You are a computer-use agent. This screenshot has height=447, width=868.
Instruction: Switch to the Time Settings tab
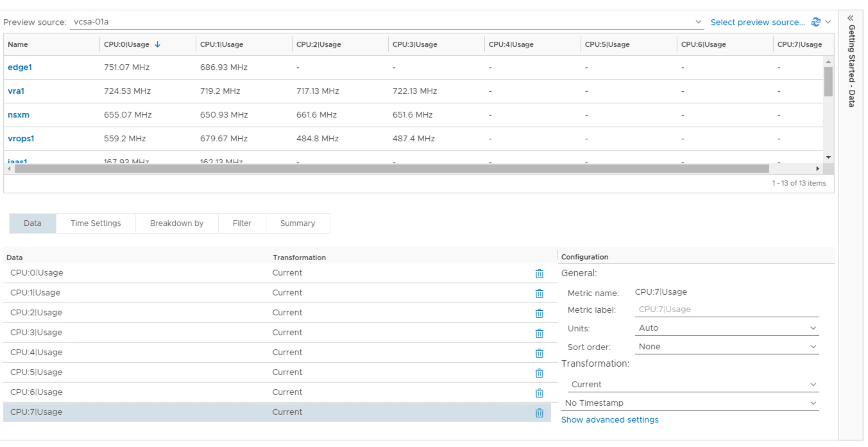coord(96,223)
